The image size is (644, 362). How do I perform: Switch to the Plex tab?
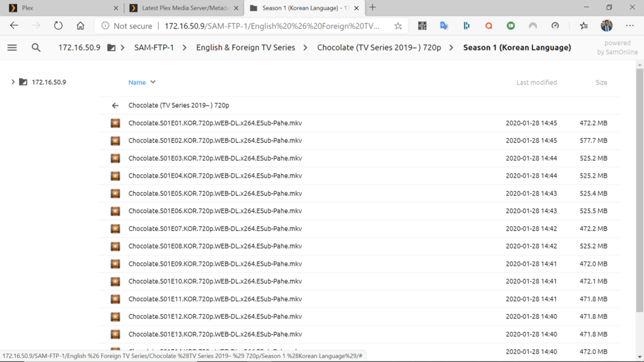click(62, 8)
